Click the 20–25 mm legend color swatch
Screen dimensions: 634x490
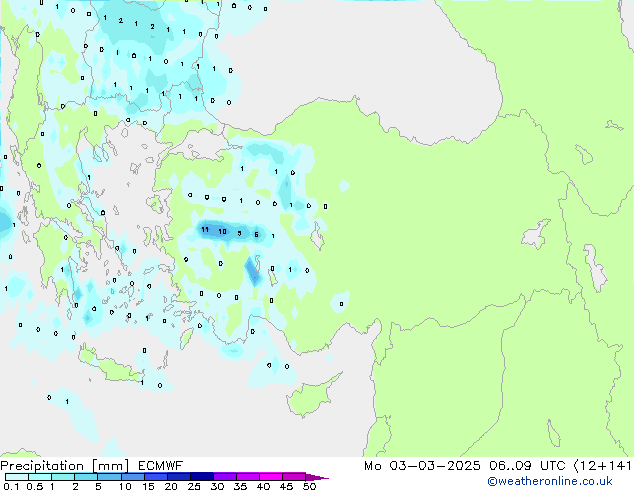tap(179, 477)
